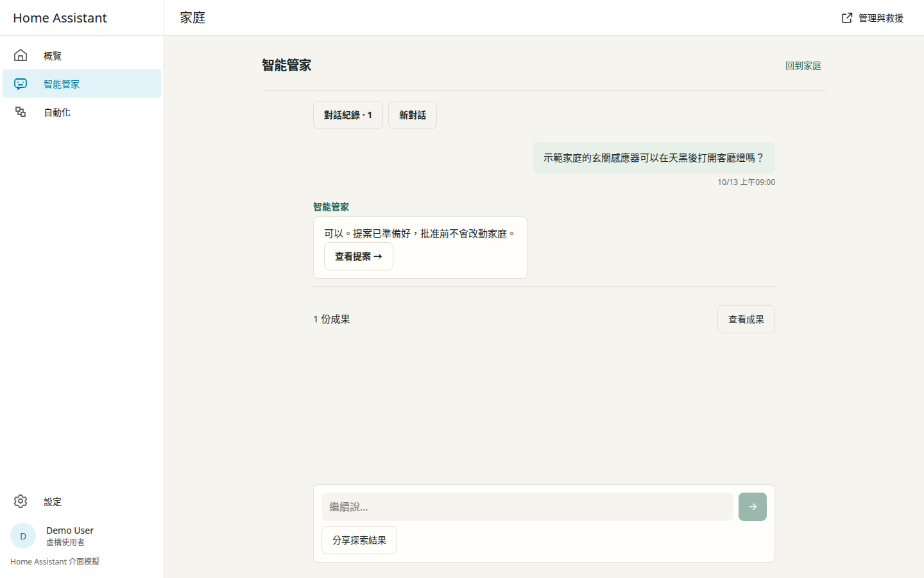Screen dimensions: 924x578
Task: Open 管理與救援 link
Action: tap(873, 18)
